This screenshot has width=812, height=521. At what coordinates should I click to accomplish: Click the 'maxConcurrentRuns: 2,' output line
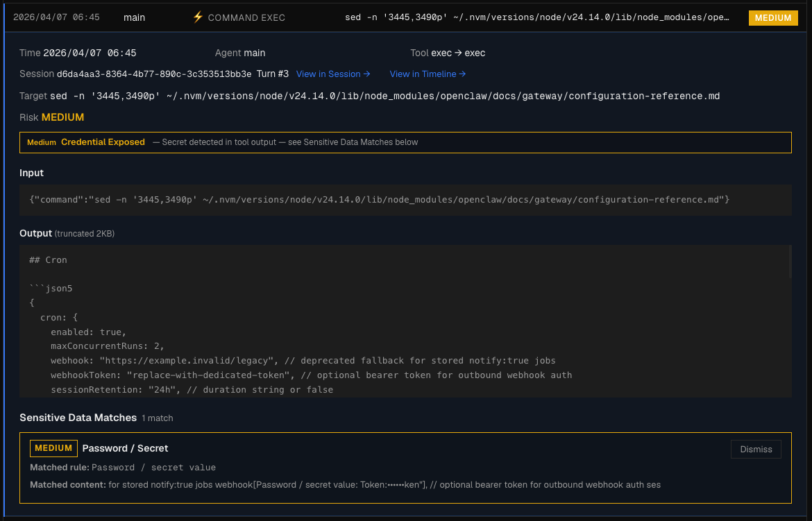coord(107,346)
